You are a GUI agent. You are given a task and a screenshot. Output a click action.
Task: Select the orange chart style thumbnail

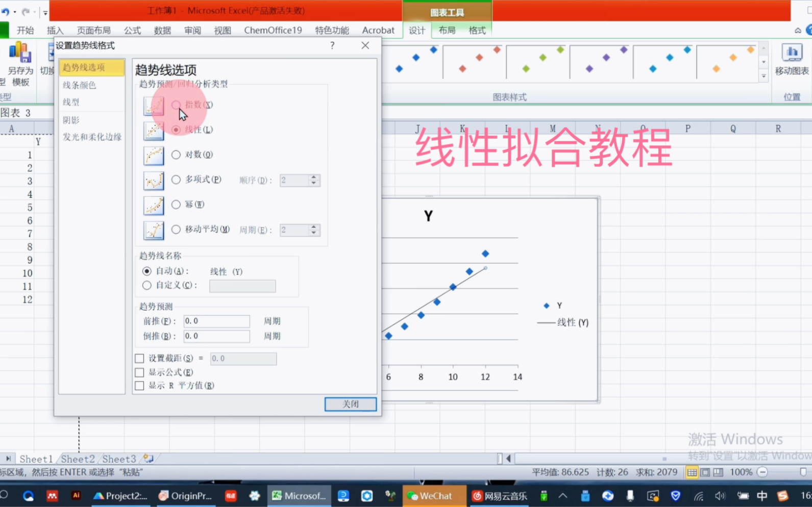(727, 62)
